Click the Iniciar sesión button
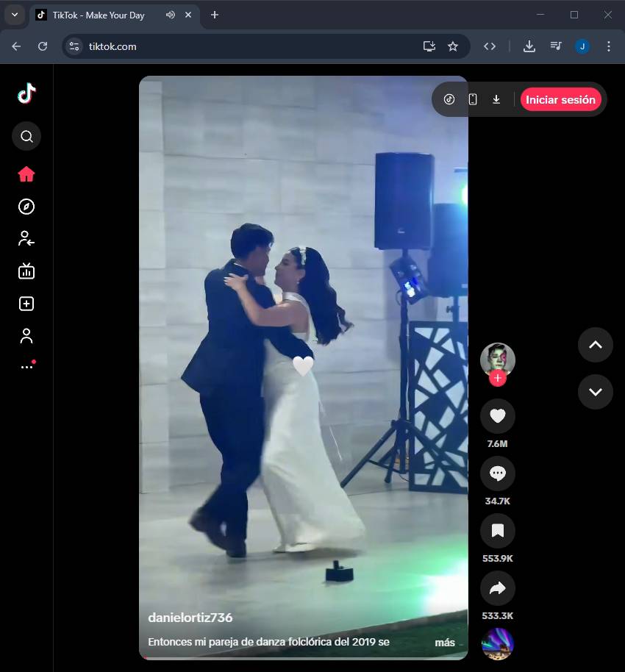This screenshot has width=625, height=672. [x=560, y=99]
